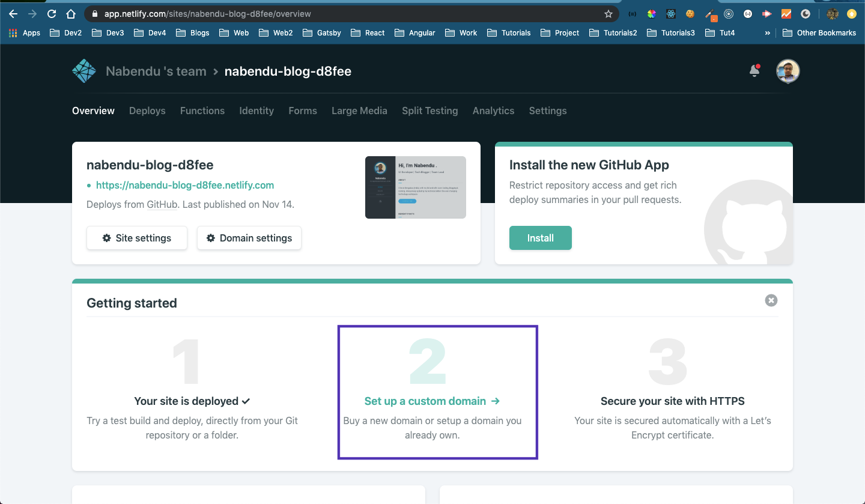Open the white round (–) extension icon
Viewport: 865px width, 504px height.
(x=748, y=14)
